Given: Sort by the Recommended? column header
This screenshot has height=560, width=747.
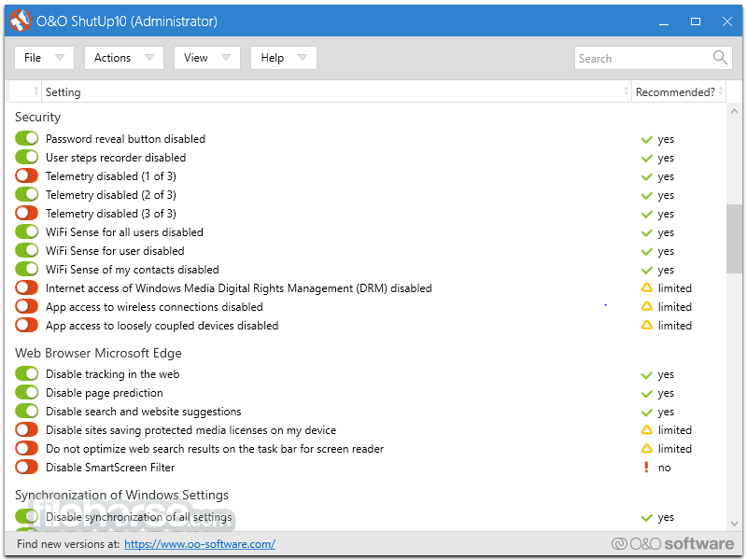Looking at the screenshot, I should [x=679, y=91].
